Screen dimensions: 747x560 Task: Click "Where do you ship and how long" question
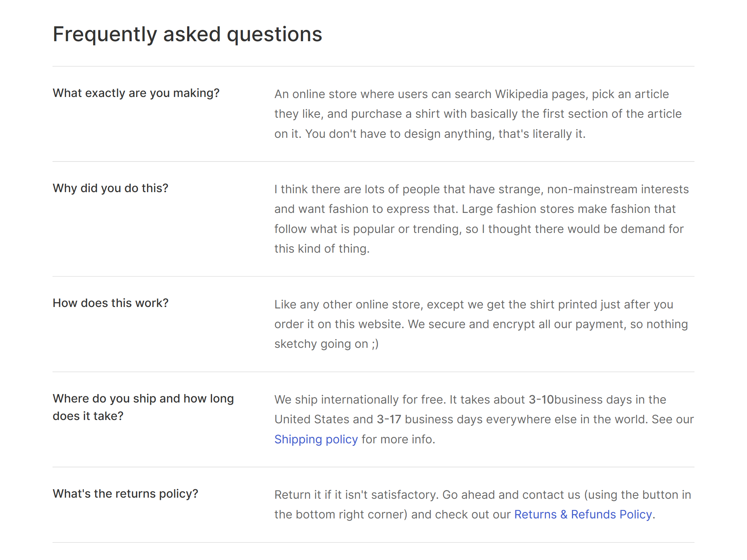point(143,399)
